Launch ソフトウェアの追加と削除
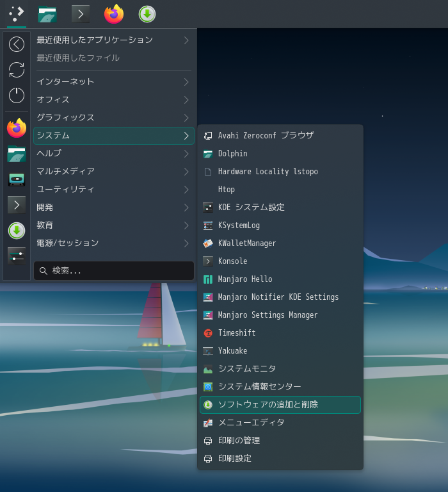The height and width of the screenshot is (492, 448). point(280,405)
